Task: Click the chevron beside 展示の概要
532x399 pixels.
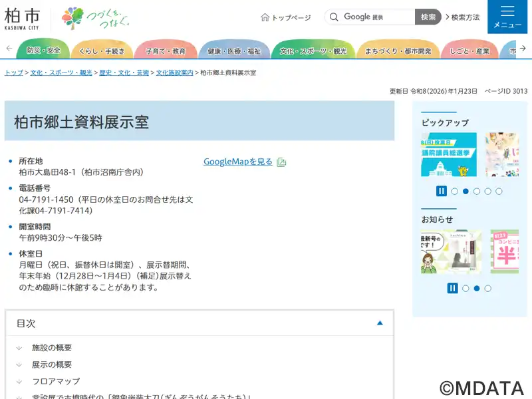Action: 19,364
